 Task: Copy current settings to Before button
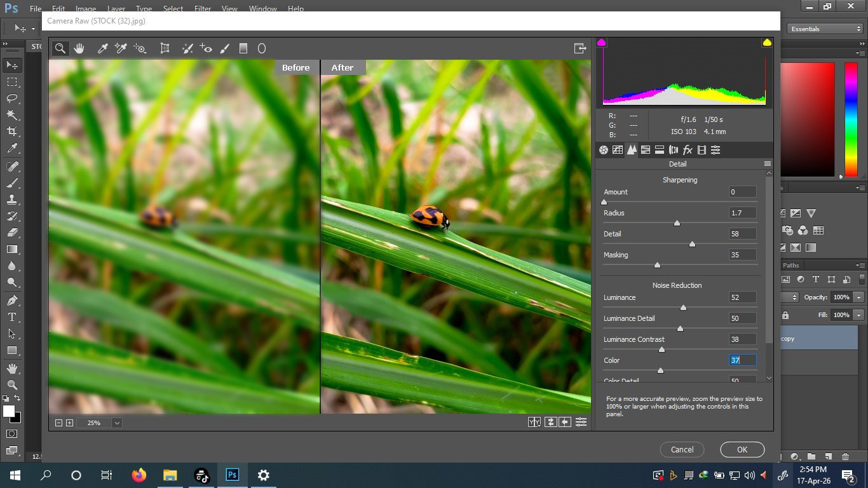point(565,422)
